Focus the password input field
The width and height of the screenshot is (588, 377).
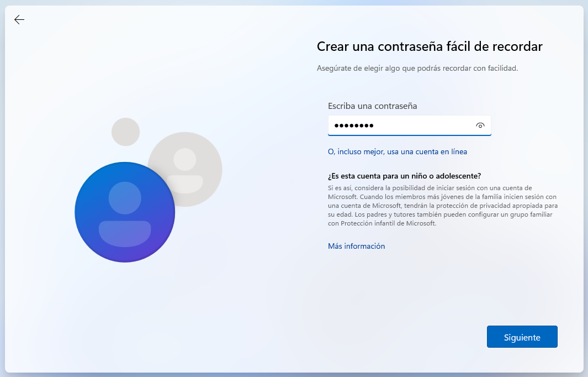pyautogui.click(x=420, y=125)
